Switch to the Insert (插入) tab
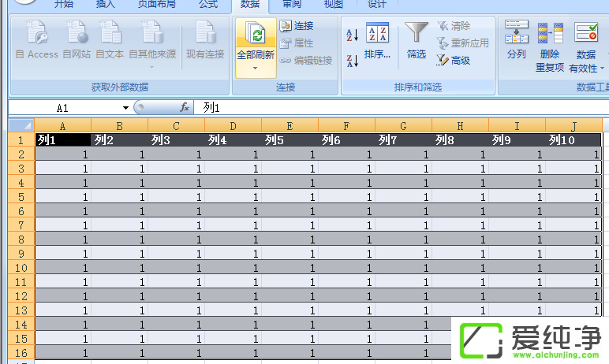The width and height of the screenshot is (609, 364). click(x=105, y=4)
